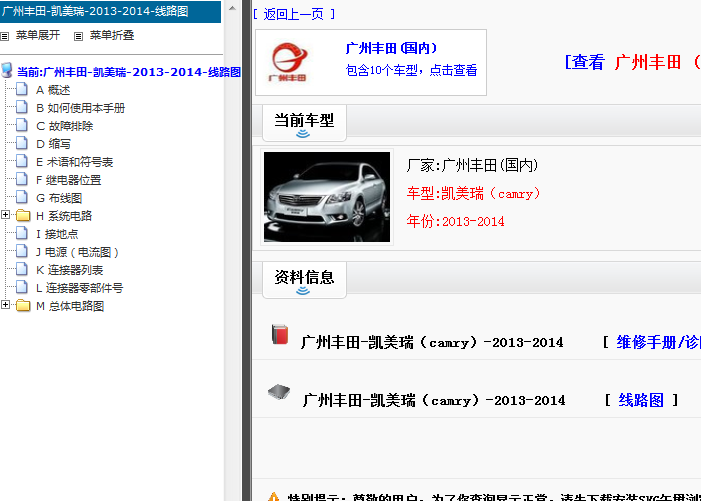701x501 pixels.
Task: Click folder icon of M 总体电路图
Action: (23, 306)
